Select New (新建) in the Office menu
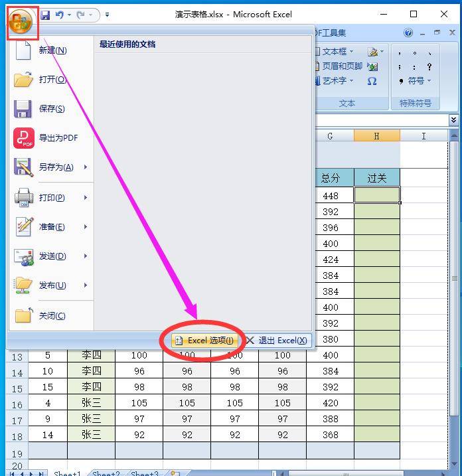This screenshot has width=462, height=476. (51, 50)
